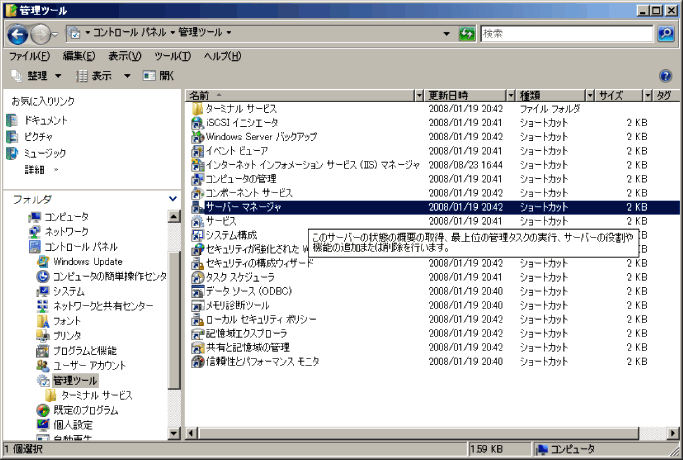Select the iSCSI イニシエータ icon
The image size is (683, 460).
coord(197,123)
